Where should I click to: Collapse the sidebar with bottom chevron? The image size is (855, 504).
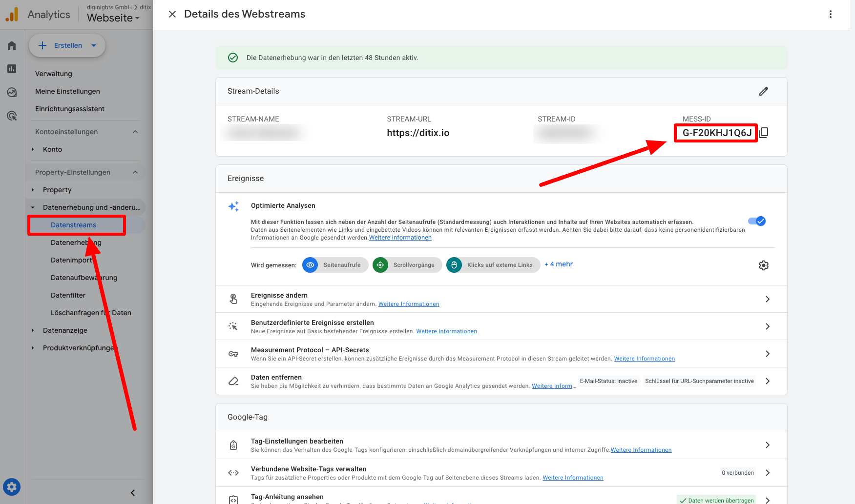point(133,493)
